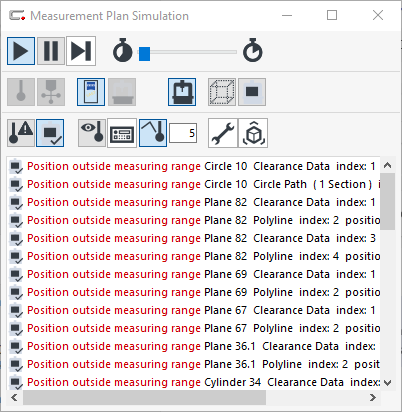Toggle the collision check screen icon
This screenshot has height=412, width=402.
coord(50,133)
